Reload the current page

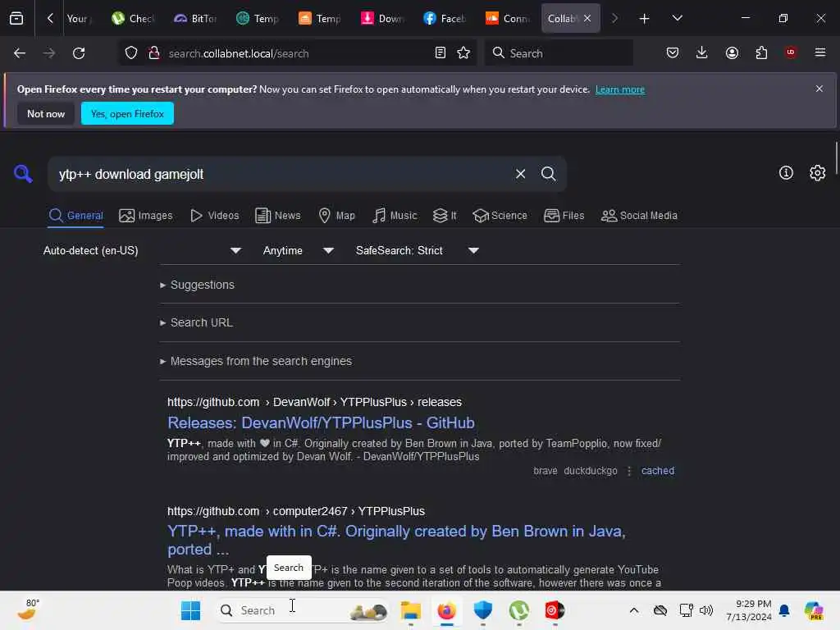(x=79, y=53)
